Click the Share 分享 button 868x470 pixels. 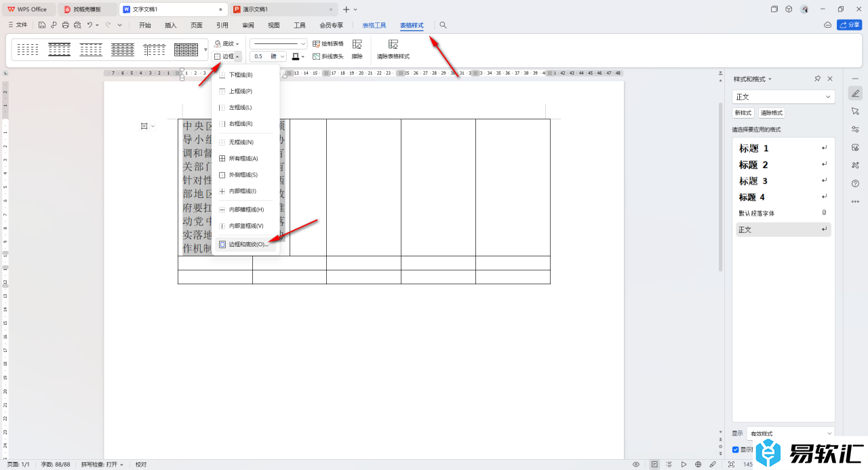click(x=850, y=25)
